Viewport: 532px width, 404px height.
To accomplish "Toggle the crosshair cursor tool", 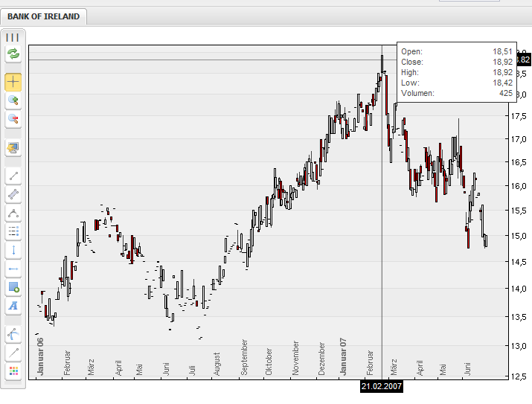I will coord(13,82).
